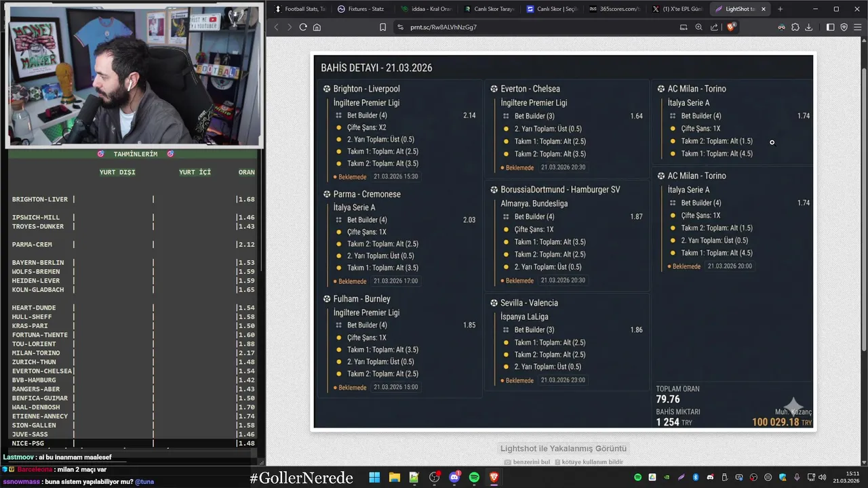Viewport: 868px width, 488px height.
Task: Open the browser hamburger menu
Action: [858, 27]
